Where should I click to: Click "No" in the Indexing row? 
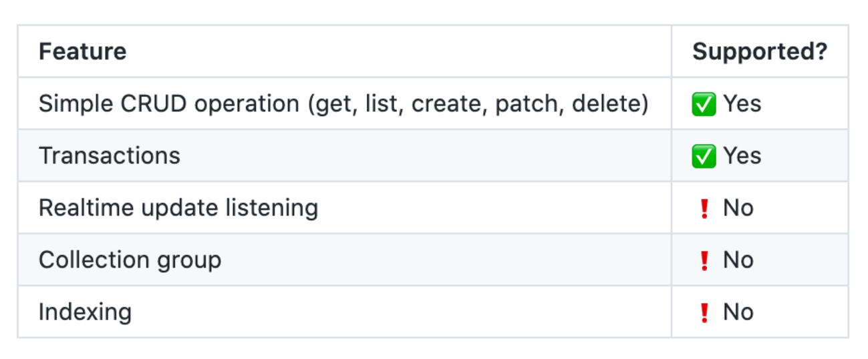(x=738, y=312)
